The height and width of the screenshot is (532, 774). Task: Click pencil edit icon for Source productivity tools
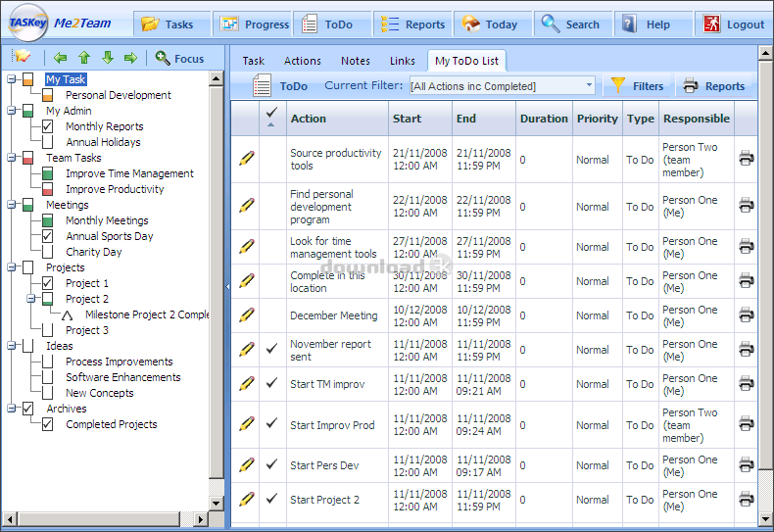pyautogui.click(x=246, y=159)
